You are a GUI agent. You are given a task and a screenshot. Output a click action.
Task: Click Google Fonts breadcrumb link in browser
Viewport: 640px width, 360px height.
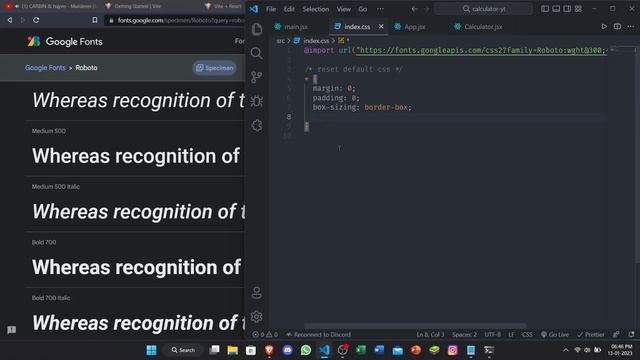pyautogui.click(x=45, y=68)
